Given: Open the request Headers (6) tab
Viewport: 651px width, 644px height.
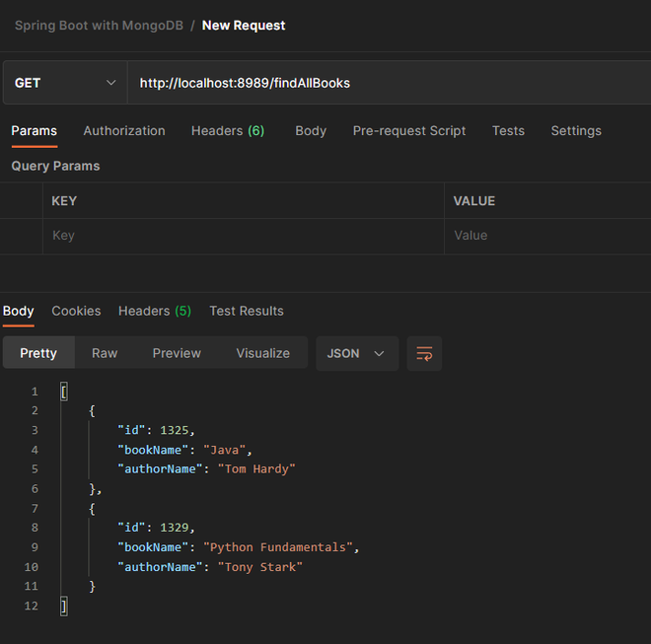Looking at the screenshot, I should tap(227, 130).
